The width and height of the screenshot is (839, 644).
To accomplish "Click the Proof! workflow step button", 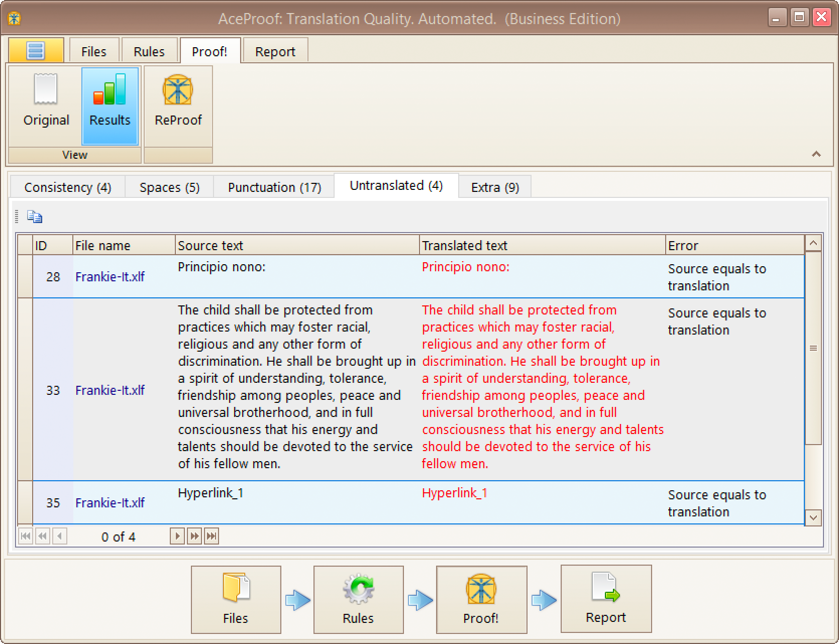I will [481, 600].
